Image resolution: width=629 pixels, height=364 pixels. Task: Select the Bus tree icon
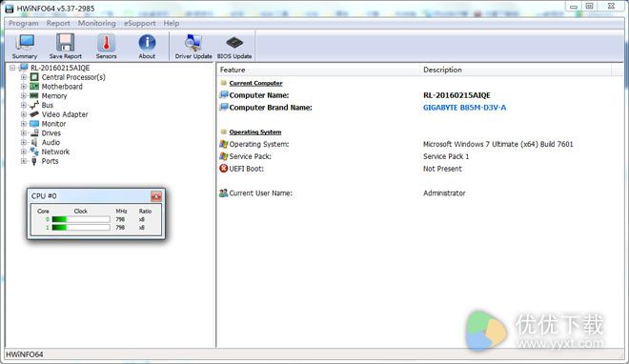[x=34, y=105]
